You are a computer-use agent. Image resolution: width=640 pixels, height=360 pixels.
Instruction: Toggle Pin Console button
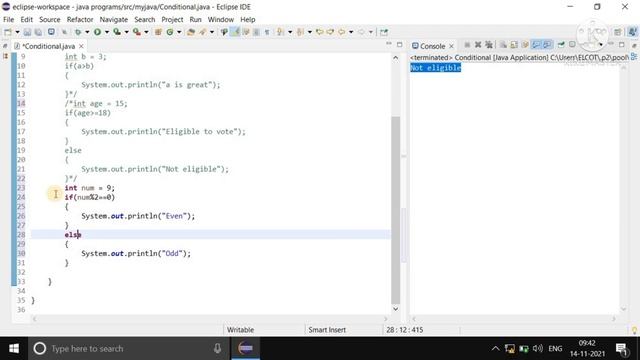[561, 45]
